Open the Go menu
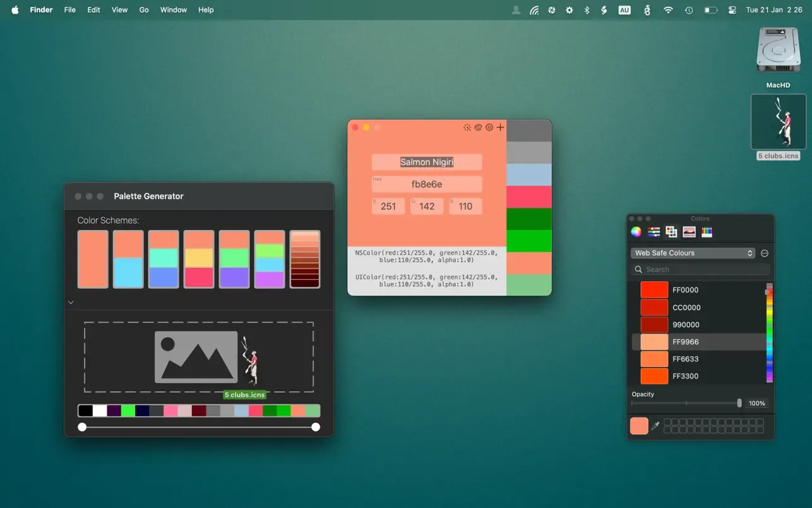 click(144, 10)
